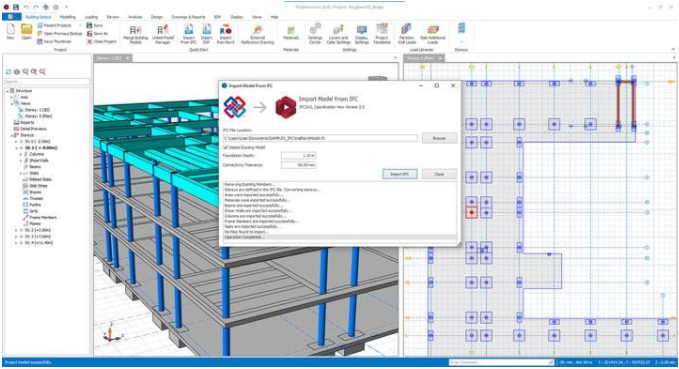
Task: Click the redo arrow in title bar
Action: 36,7
